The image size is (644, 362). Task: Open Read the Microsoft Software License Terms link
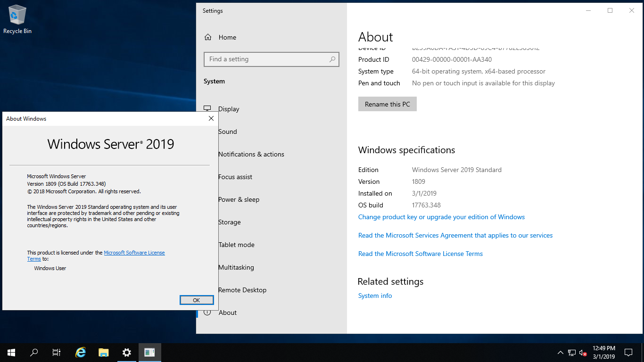[421, 254]
